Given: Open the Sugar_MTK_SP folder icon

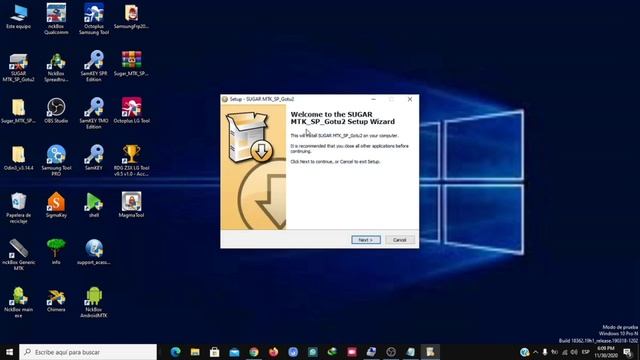Looking at the screenshot, I should pyautogui.click(x=18, y=111).
